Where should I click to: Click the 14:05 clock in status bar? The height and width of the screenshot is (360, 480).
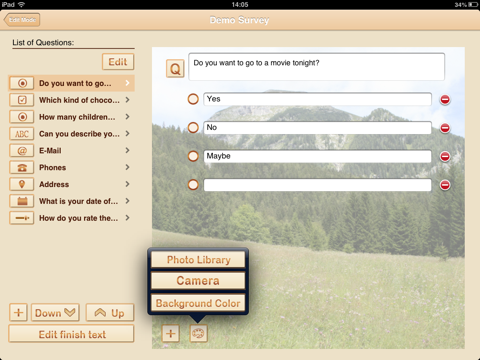click(x=240, y=5)
